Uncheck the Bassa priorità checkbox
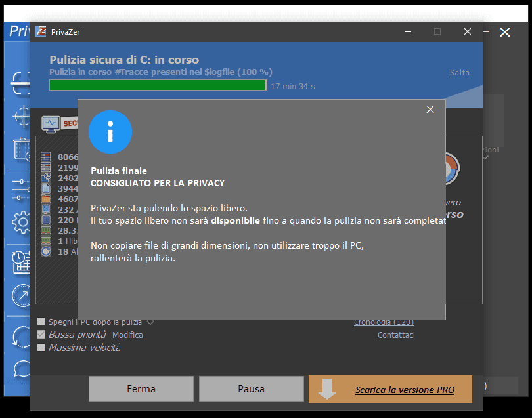Image resolution: width=532 pixels, height=418 pixels. [41, 335]
